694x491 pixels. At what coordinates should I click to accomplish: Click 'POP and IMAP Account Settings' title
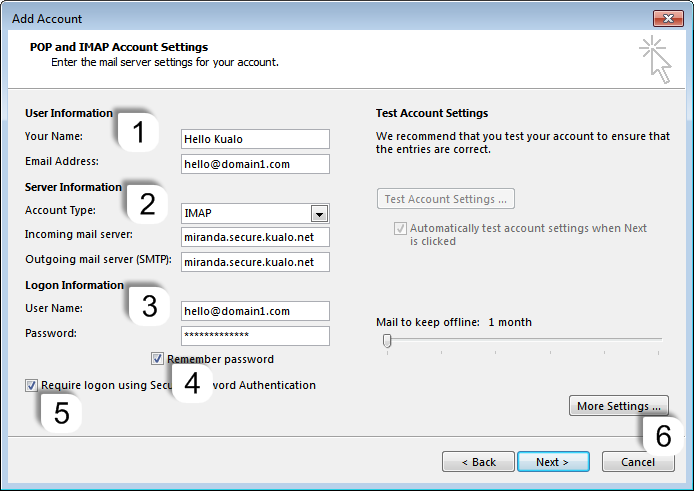click(119, 47)
